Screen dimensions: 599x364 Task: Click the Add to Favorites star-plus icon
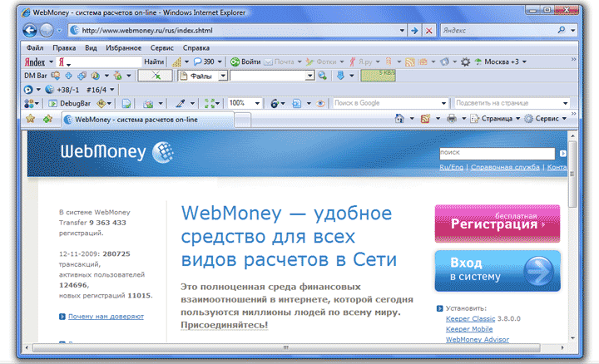[47, 119]
